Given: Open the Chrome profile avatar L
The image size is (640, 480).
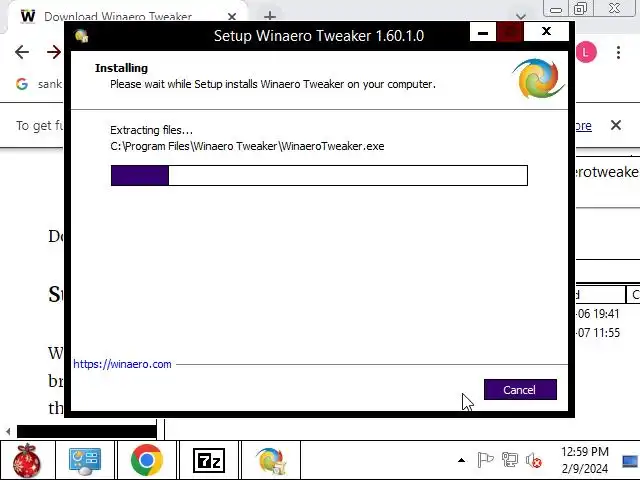Looking at the screenshot, I should (586, 52).
